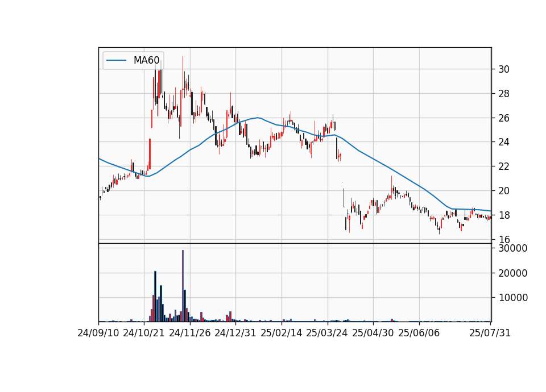
Task: Click the volume axis value 30000
Action: click(x=513, y=248)
